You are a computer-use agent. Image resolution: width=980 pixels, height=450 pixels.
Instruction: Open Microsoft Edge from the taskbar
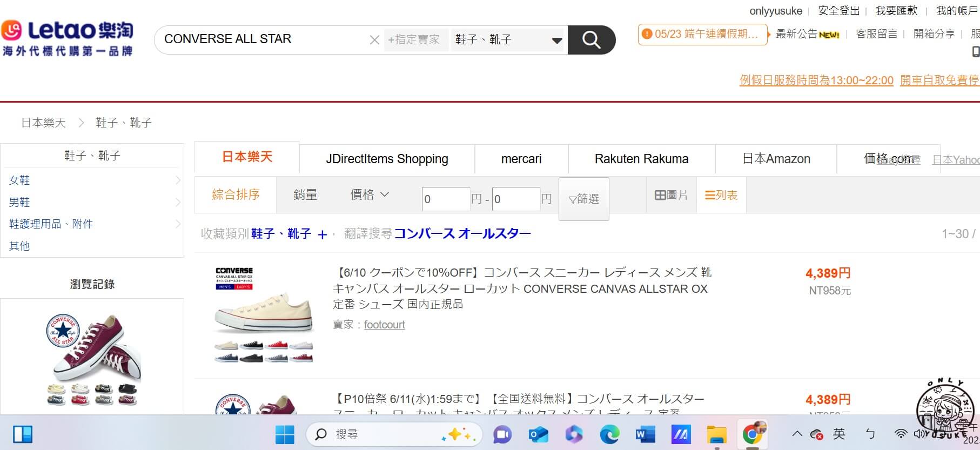tap(609, 434)
